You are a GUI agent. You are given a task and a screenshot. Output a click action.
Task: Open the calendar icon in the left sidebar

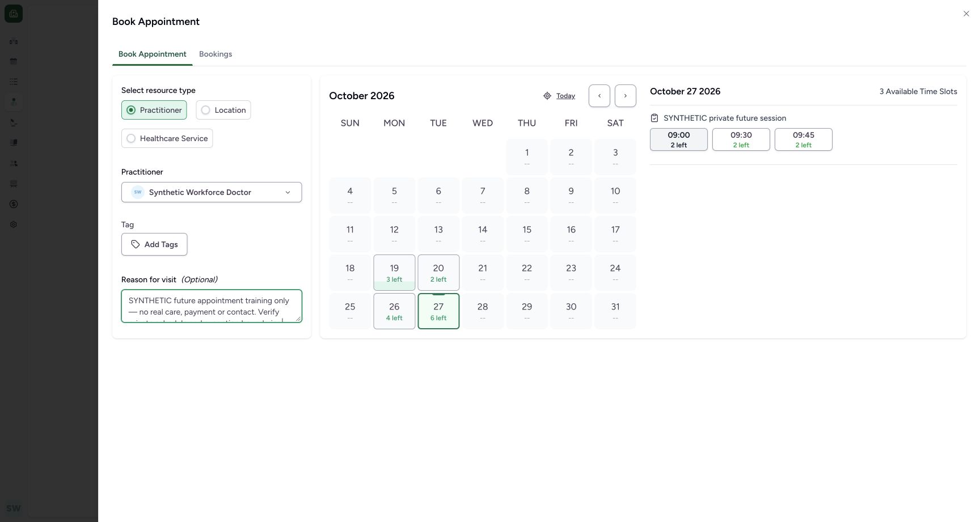click(x=14, y=61)
